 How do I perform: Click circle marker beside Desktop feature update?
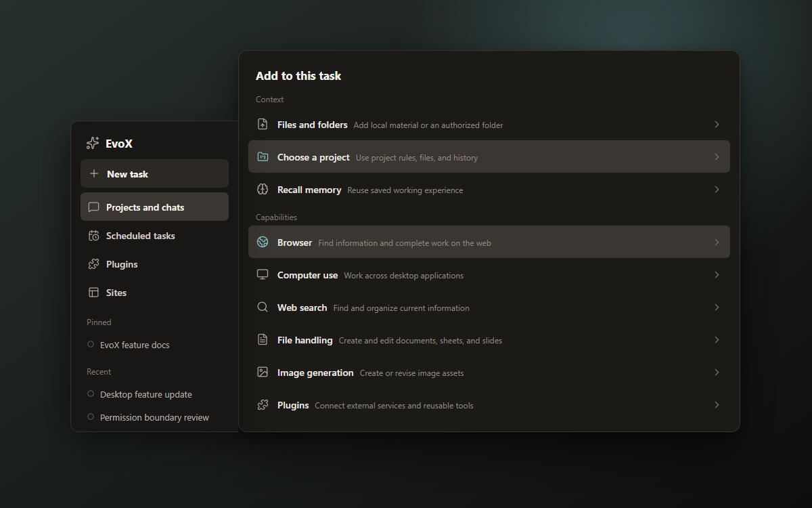click(91, 394)
